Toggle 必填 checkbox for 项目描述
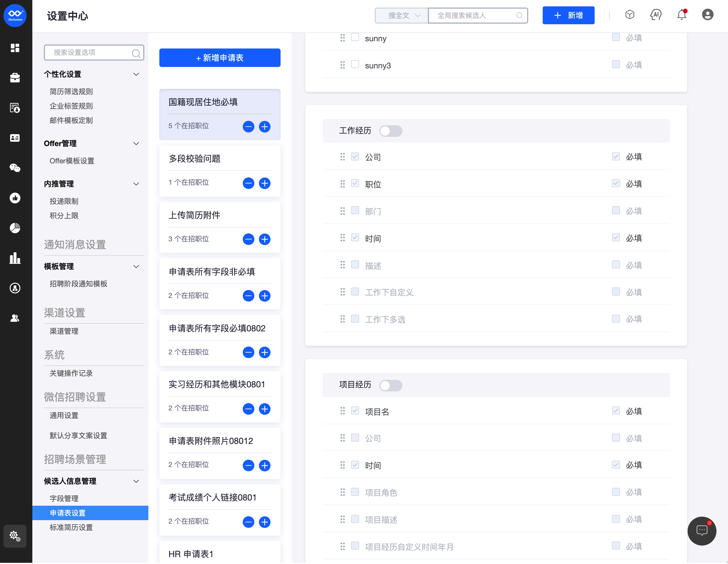The height and width of the screenshot is (564, 728). click(x=616, y=519)
